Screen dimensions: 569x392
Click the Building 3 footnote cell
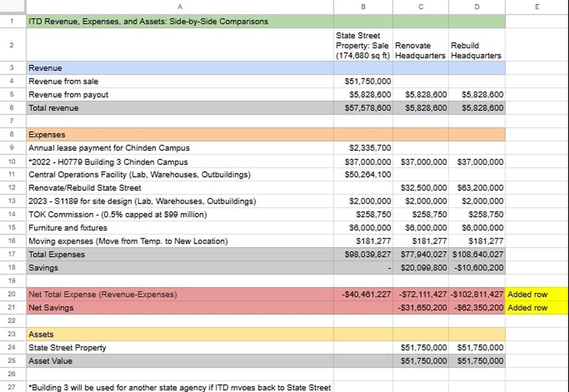180,388
